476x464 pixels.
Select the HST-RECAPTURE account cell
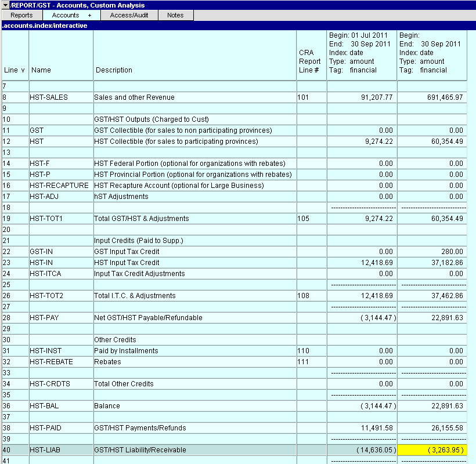(59, 186)
